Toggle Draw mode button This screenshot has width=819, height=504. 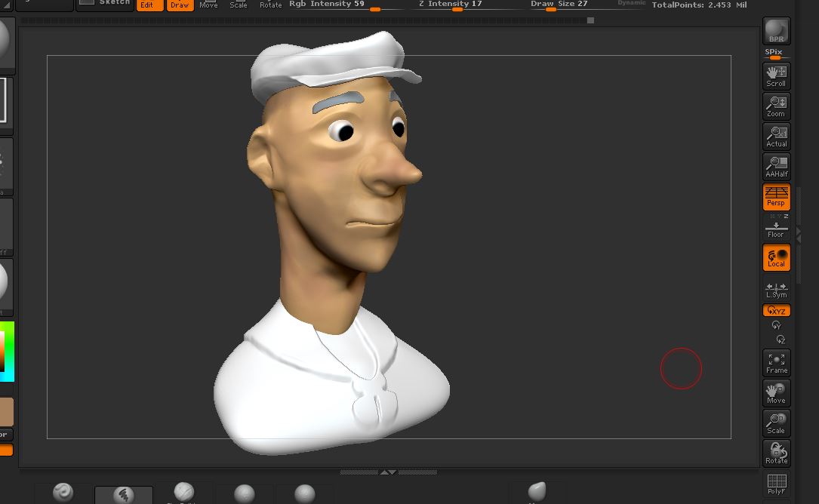point(180,5)
